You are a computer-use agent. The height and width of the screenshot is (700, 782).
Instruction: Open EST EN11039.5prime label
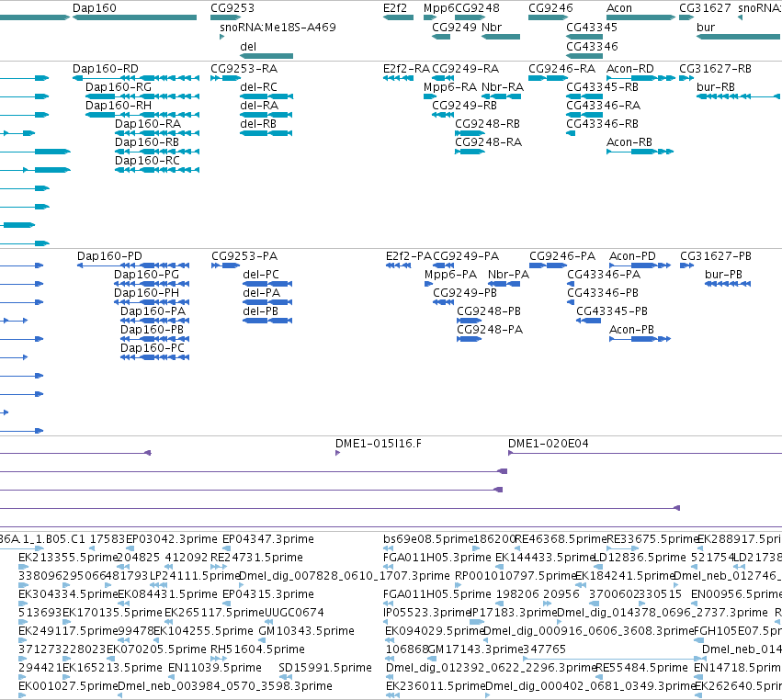click(x=214, y=667)
